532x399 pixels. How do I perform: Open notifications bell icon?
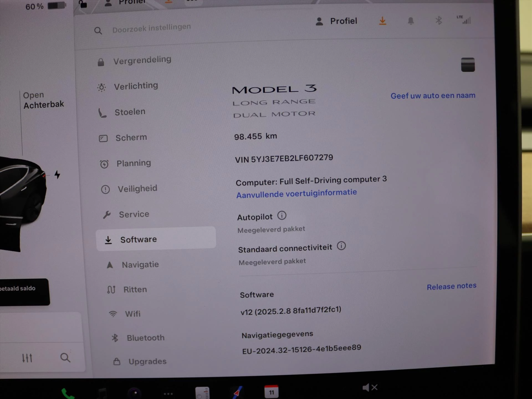(411, 21)
